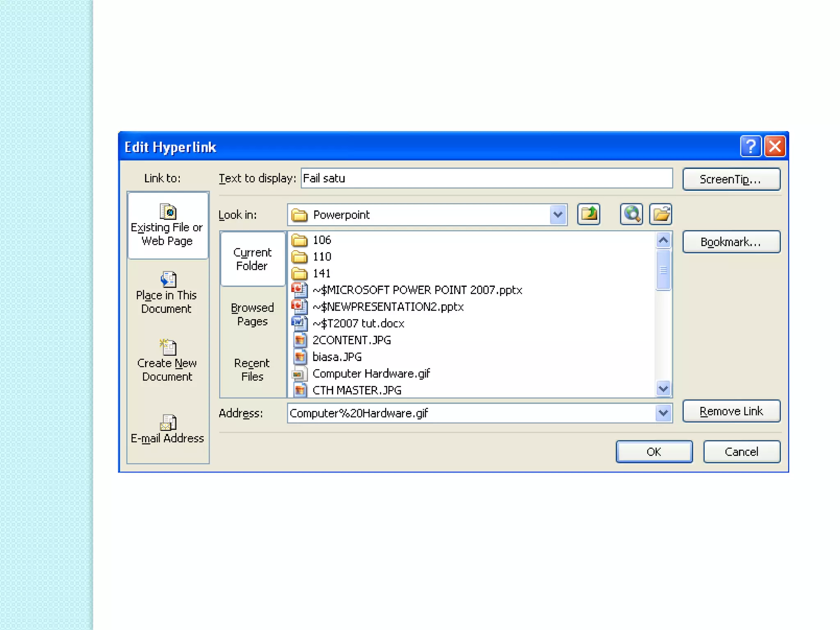840x630 pixels.
Task: Select the Computer Hardware.gif file
Action: 370,374
